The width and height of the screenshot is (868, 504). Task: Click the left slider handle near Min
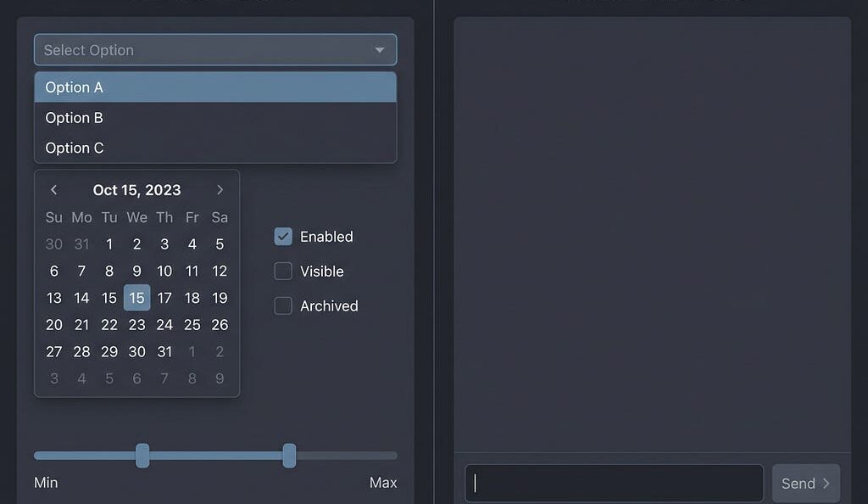pos(142,456)
